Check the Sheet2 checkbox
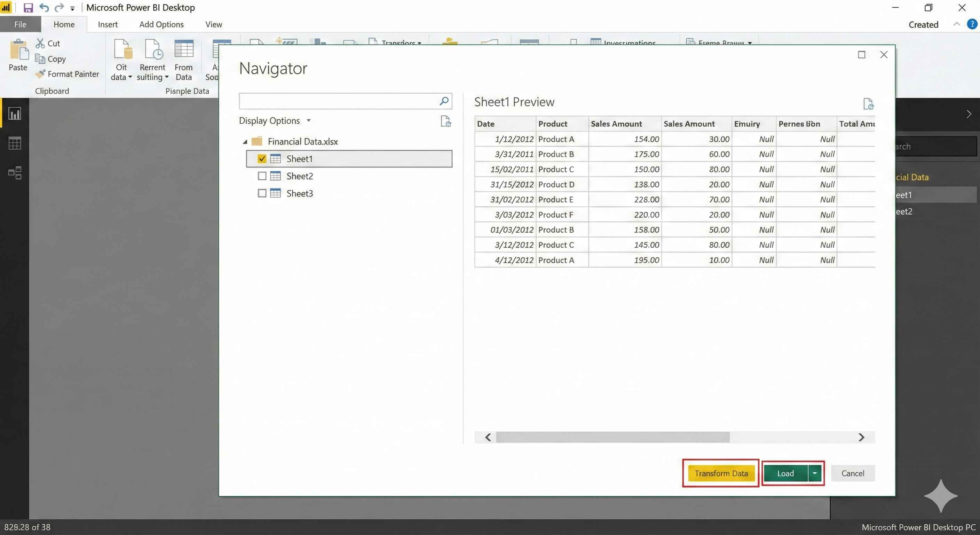 262,176
